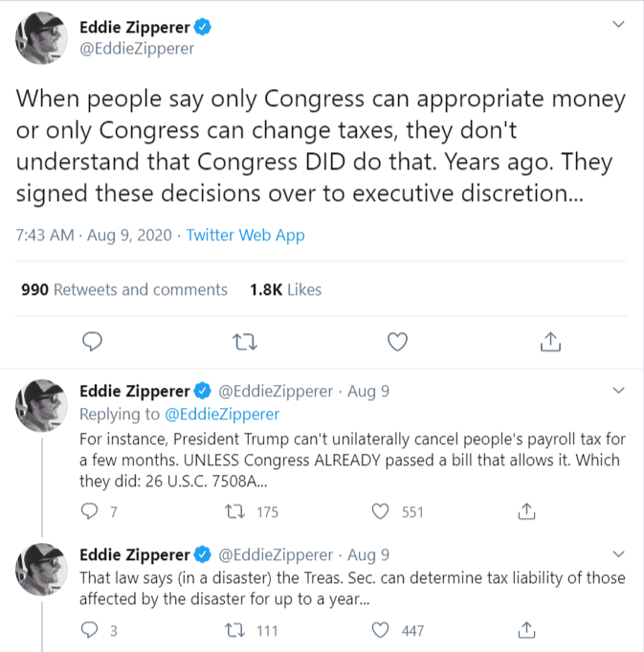The width and height of the screenshot is (644, 652).
Task: Share the payroll tax reply tweet
Action: [526, 511]
